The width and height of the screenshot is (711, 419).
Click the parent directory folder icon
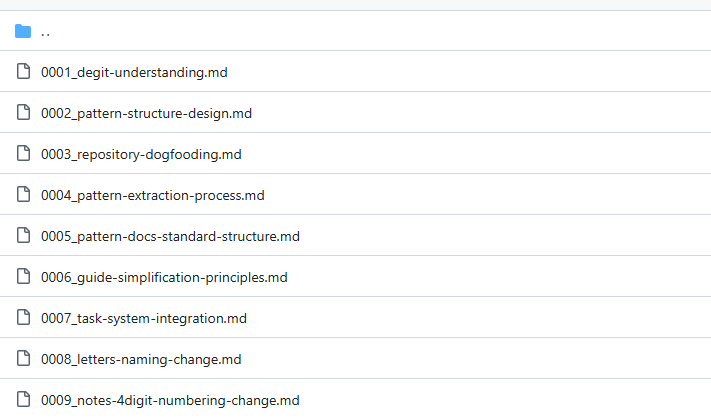(23, 31)
